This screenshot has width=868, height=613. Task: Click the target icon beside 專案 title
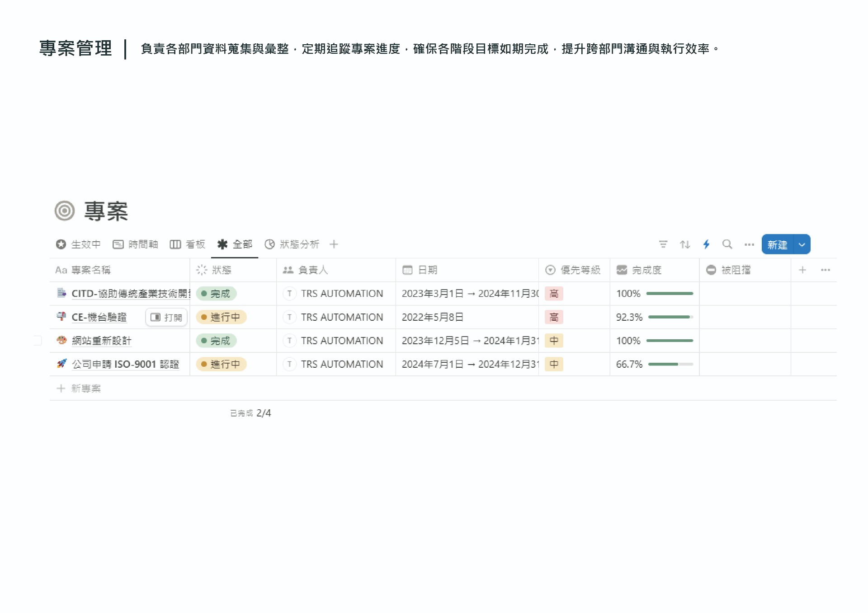point(65,211)
